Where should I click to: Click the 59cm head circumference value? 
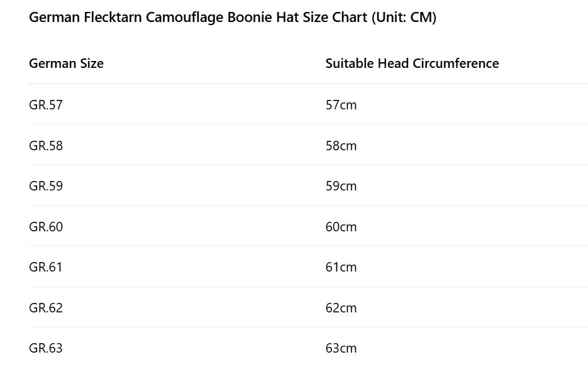341,186
